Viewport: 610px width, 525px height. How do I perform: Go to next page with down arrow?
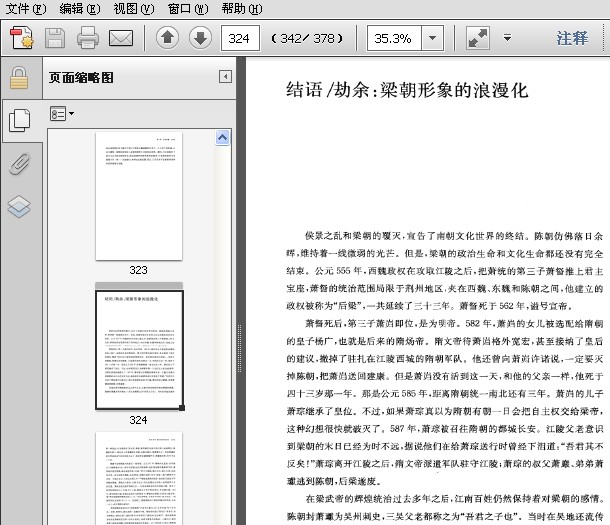(x=200, y=38)
